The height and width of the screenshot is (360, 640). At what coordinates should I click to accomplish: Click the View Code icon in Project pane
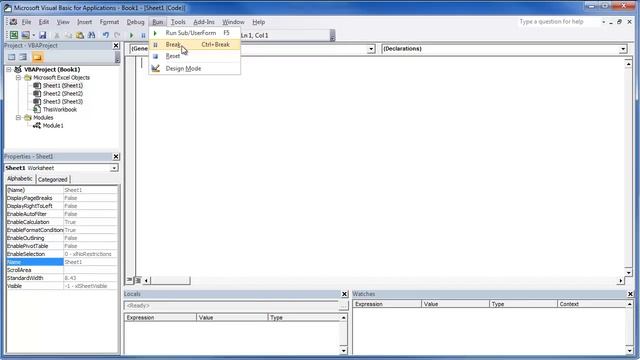pos(12,57)
